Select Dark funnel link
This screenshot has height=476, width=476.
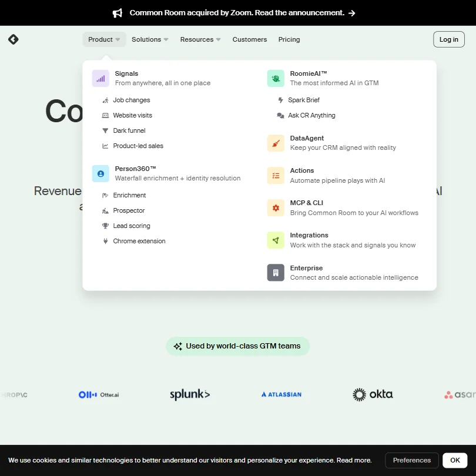129,130
